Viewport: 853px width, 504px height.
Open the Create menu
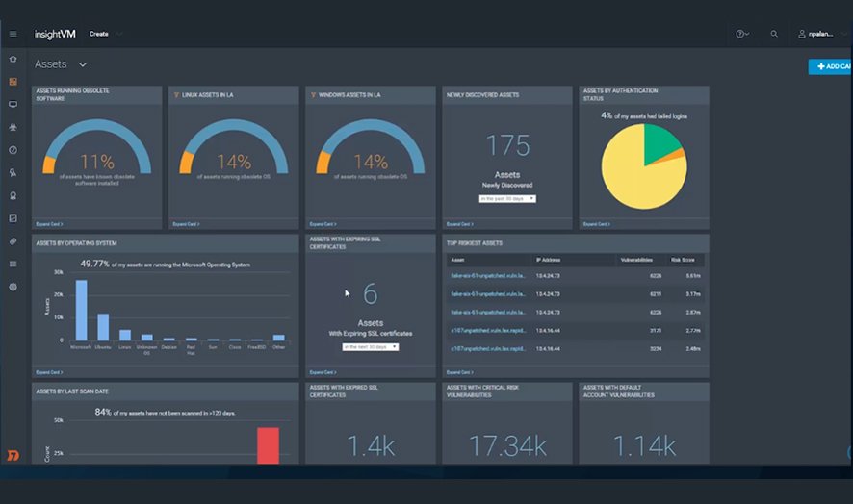click(x=105, y=34)
